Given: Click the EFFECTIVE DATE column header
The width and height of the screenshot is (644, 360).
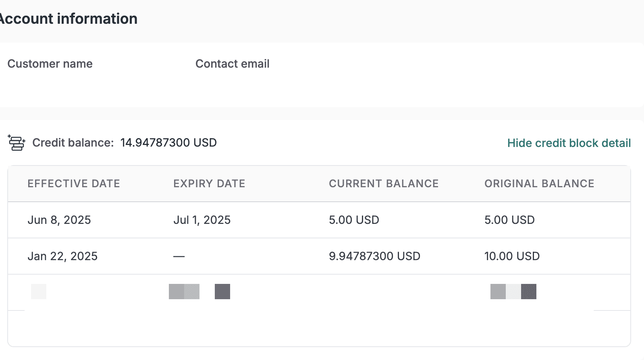Looking at the screenshot, I should pyautogui.click(x=74, y=184).
